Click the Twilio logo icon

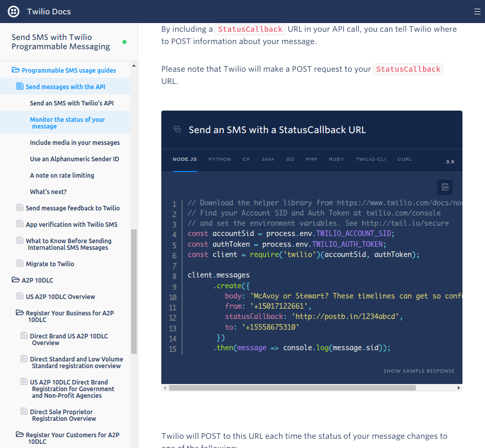point(13,11)
